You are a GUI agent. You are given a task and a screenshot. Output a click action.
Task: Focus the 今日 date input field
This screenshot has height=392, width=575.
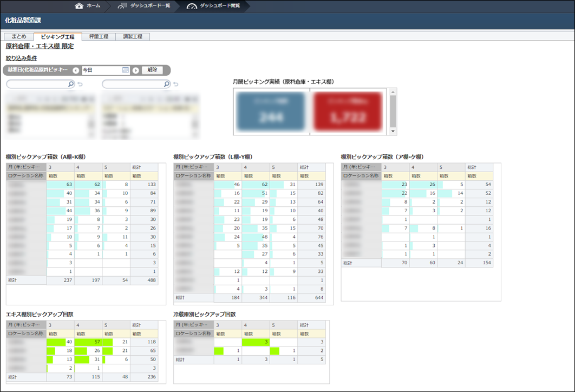coord(101,70)
